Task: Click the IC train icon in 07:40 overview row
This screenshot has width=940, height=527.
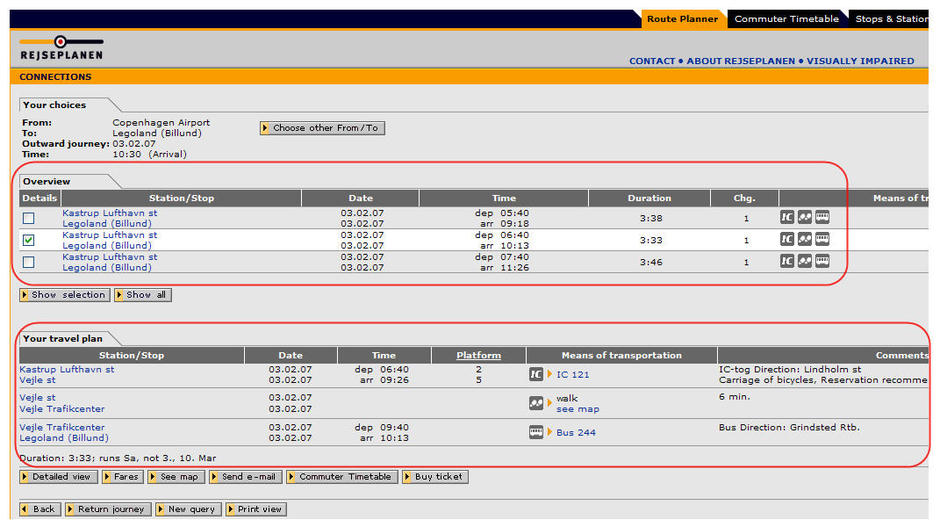Action: click(787, 261)
